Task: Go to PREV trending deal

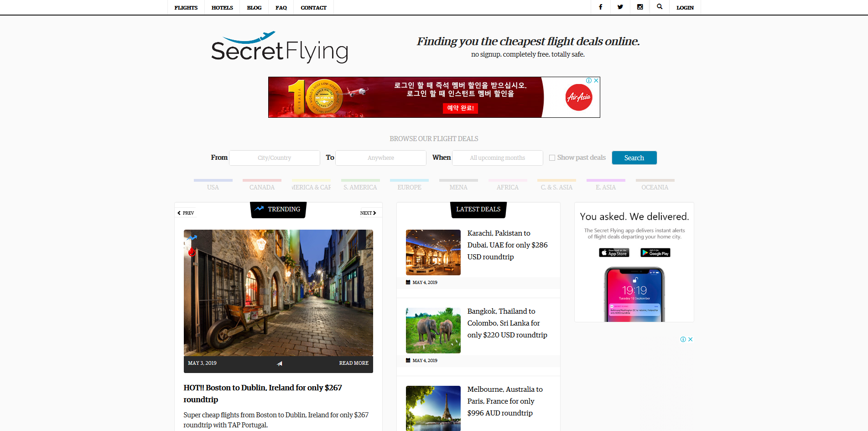Action: tap(186, 213)
